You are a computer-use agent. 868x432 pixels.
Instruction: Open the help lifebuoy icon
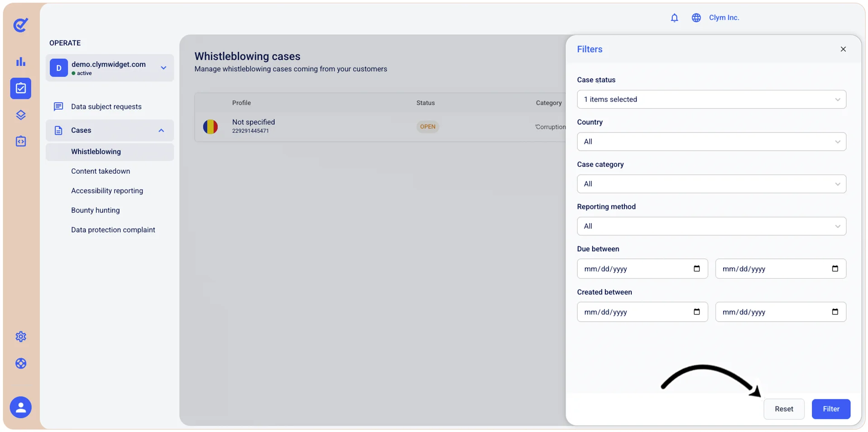tap(21, 363)
